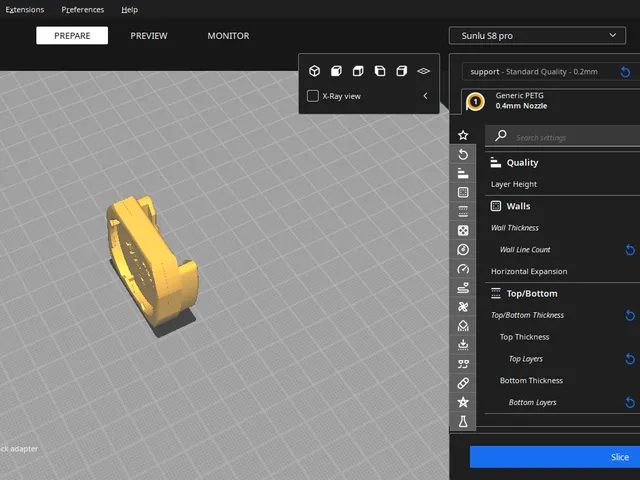Click the Bottom Layers setting label

click(x=532, y=402)
